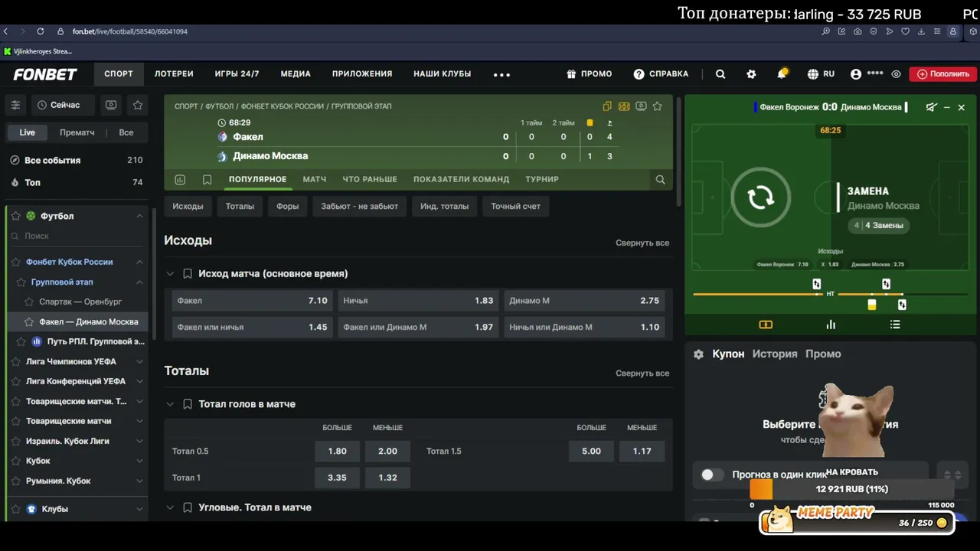Click the video broadcasts icon in sidebar
Image resolution: width=980 pixels, height=551 pixels.
[111, 105]
